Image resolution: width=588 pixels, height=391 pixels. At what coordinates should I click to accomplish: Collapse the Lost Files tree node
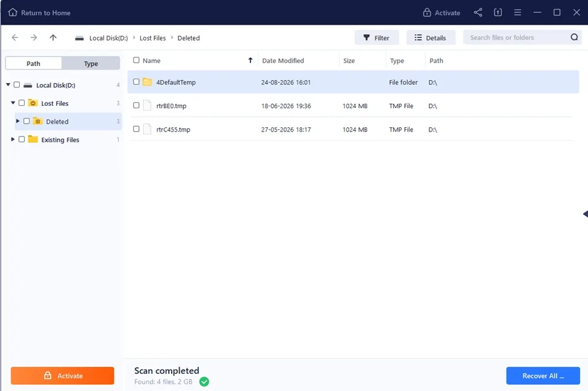point(13,103)
